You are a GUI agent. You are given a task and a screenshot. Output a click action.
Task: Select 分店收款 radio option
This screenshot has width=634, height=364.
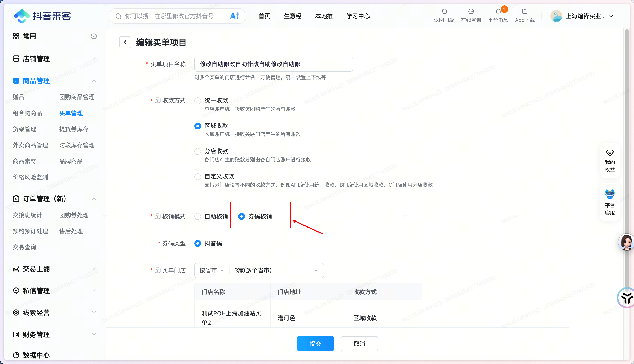point(198,151)
